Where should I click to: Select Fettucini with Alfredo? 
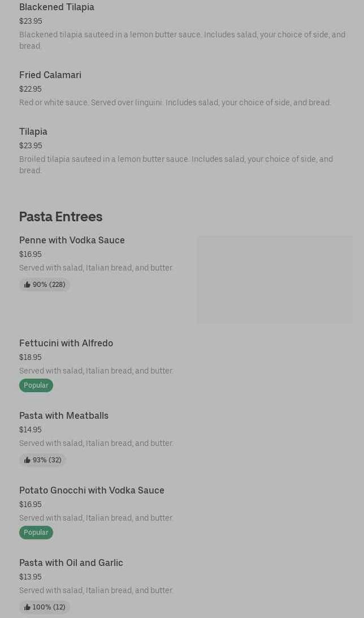[x=66, y=343]
